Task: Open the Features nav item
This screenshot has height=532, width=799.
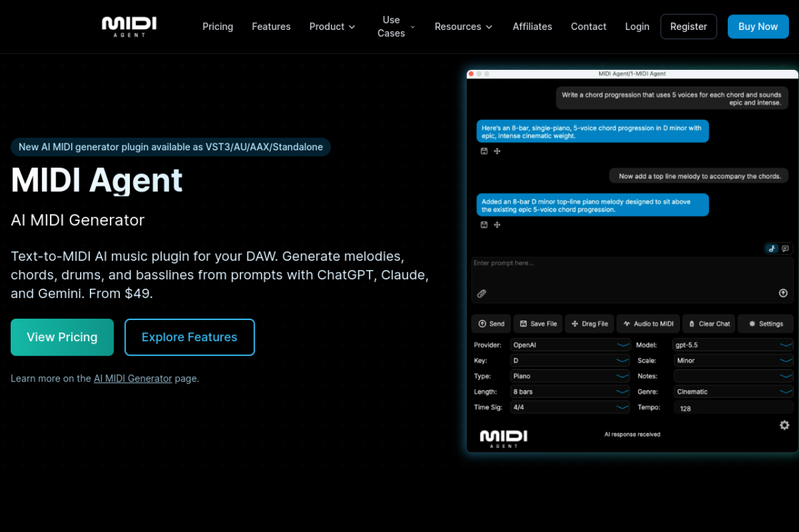Action: [x=271, y=27]
